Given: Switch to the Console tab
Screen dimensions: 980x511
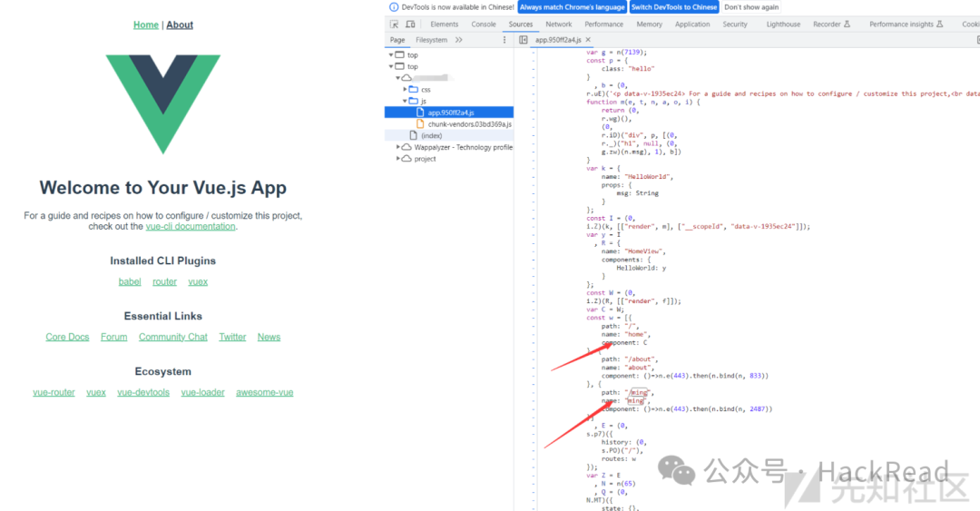Looking at the screenshot, I should coord(483,25).
